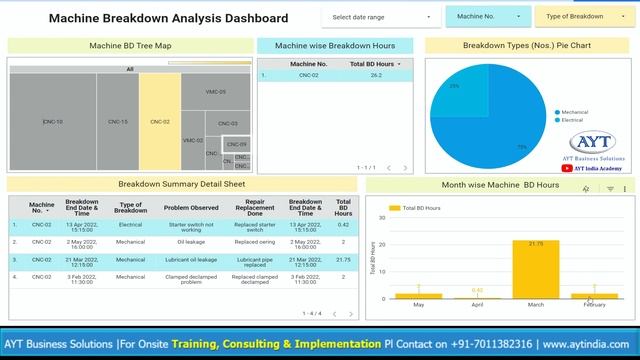Click the A-Z sort icon above the month chart

[586, 189]
